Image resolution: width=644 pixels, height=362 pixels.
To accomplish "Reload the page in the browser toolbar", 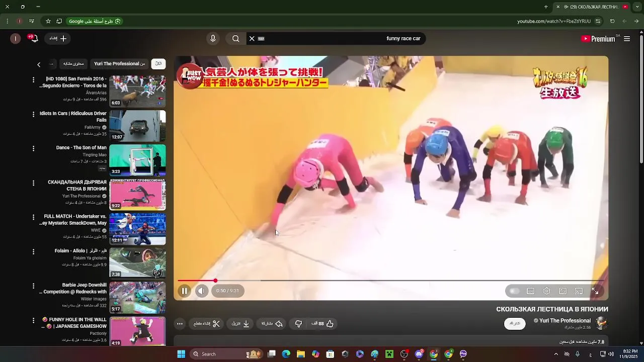I will pyautogui.click(x=612, y=21).
